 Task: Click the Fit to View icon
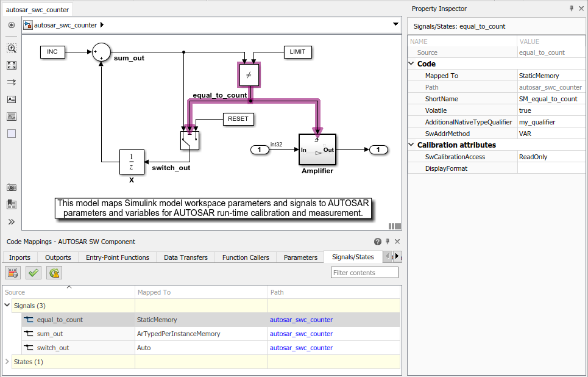[x=12, y=65]
